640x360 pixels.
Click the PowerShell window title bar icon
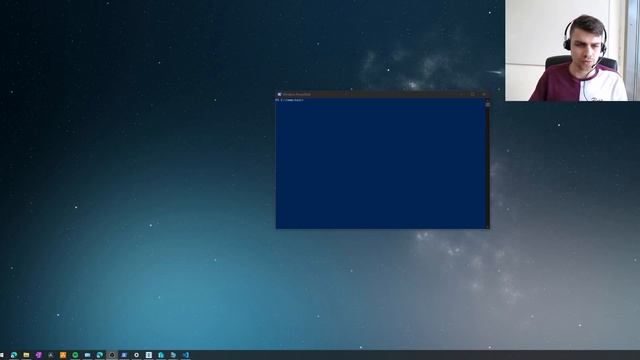click(279, 94)
